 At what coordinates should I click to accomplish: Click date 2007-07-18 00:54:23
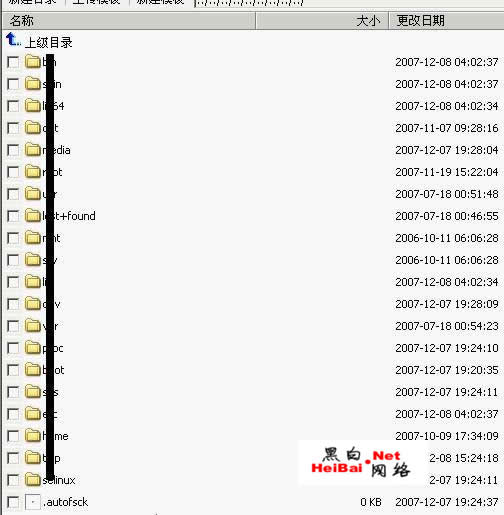point(447,326)
